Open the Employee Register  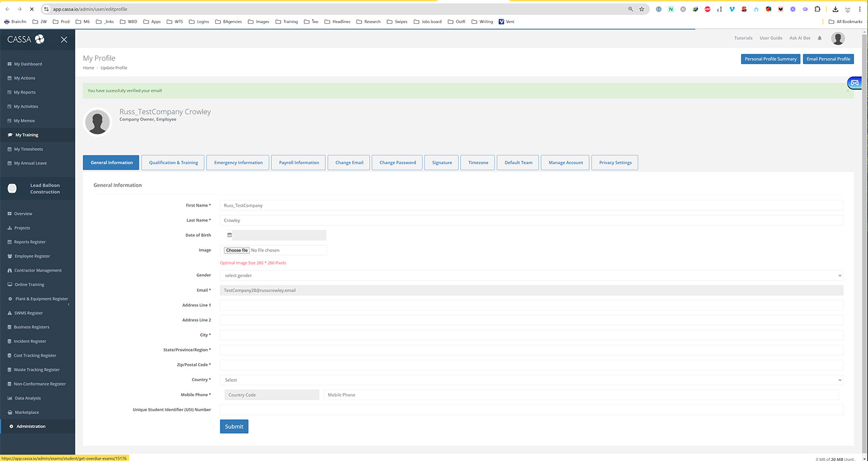point(32,256)
